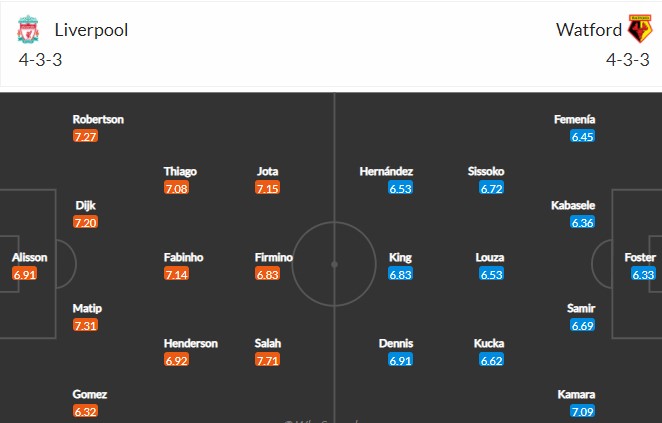Click the center circle kickoff spot
This screenshot has height=423, width=662.
pos(334,265)
